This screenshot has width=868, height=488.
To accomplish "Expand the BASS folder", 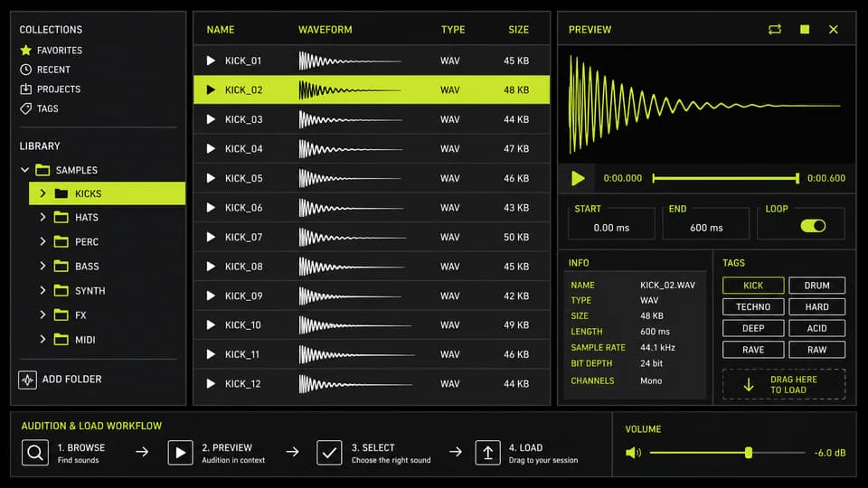I will pyautogui.click(x=42, y=266).
